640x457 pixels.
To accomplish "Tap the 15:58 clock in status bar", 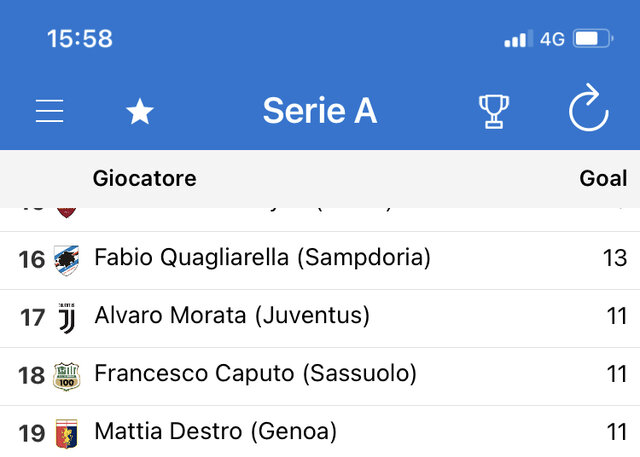I will coord(80,39).
